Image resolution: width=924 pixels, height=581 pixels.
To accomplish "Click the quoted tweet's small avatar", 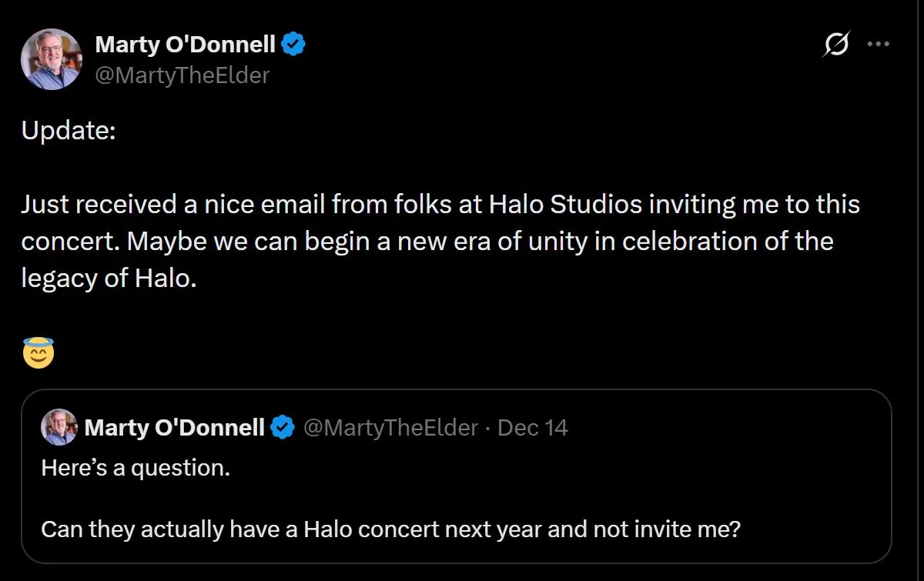I will (59, 427).
